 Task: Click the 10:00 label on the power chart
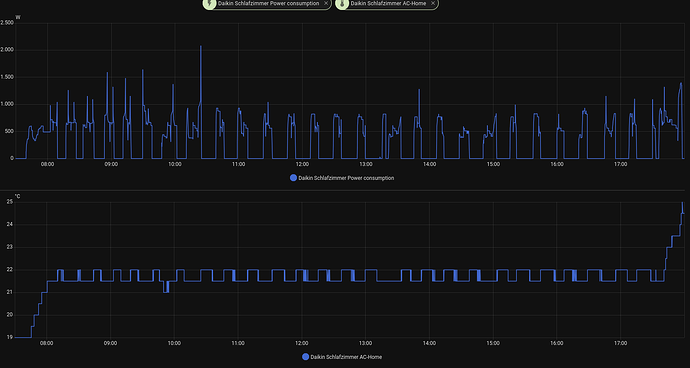tap(175, 164)
